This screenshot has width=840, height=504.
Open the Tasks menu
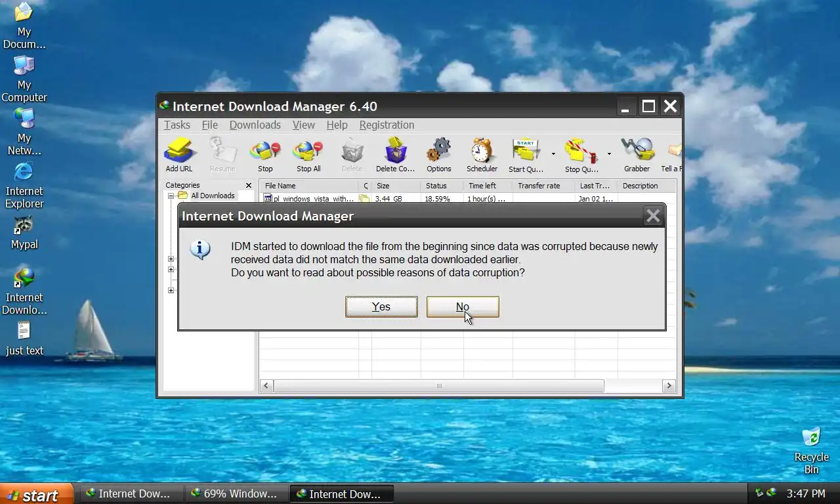pyautogui.click(x=177, y=125)
